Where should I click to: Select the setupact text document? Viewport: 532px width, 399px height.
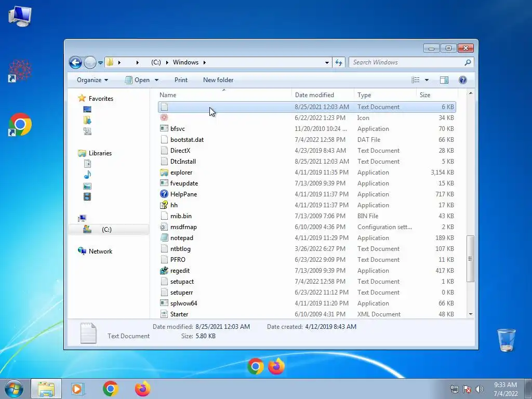tap(307, 282)
